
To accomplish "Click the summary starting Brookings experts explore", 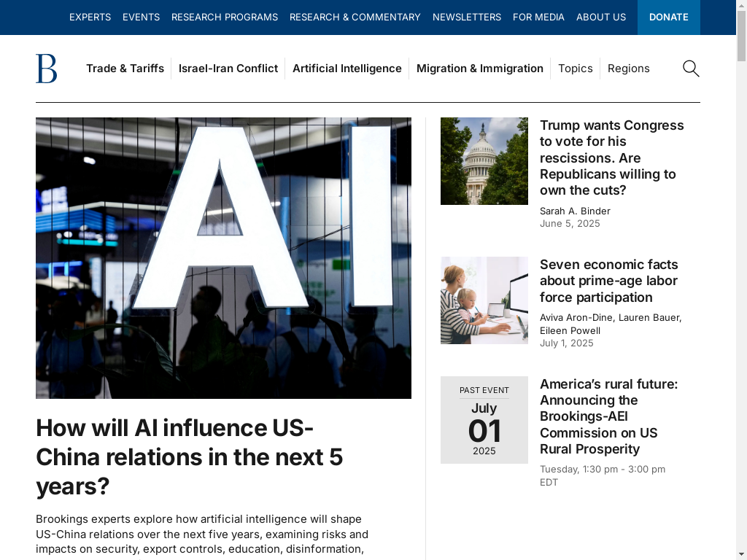I will 202,536.
